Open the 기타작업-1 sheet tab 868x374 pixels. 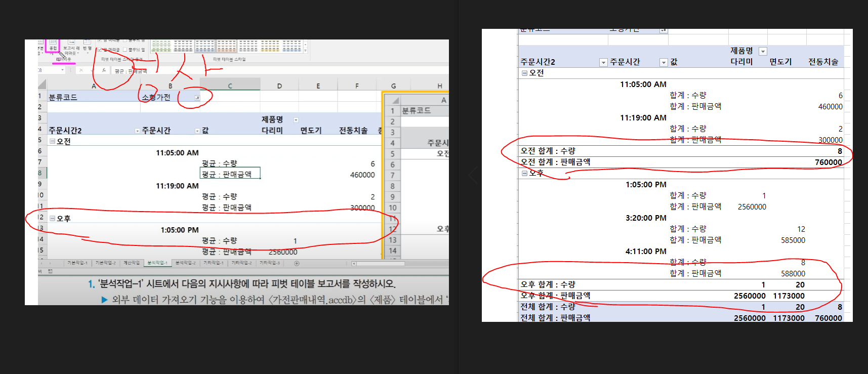click(x=213, y=263)
